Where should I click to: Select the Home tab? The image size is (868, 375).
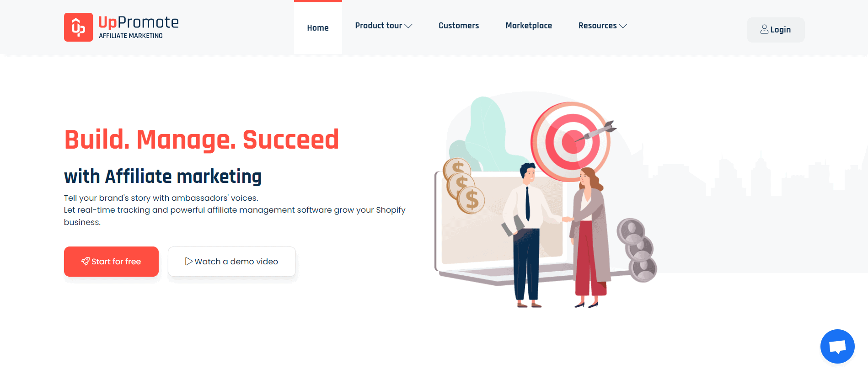point(318,28)
